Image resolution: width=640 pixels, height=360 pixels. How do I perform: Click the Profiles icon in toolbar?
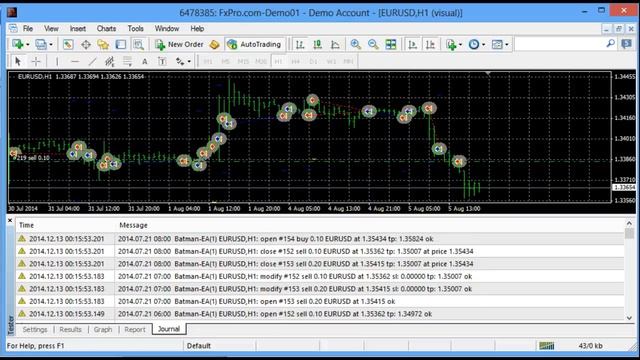(41, 44)
